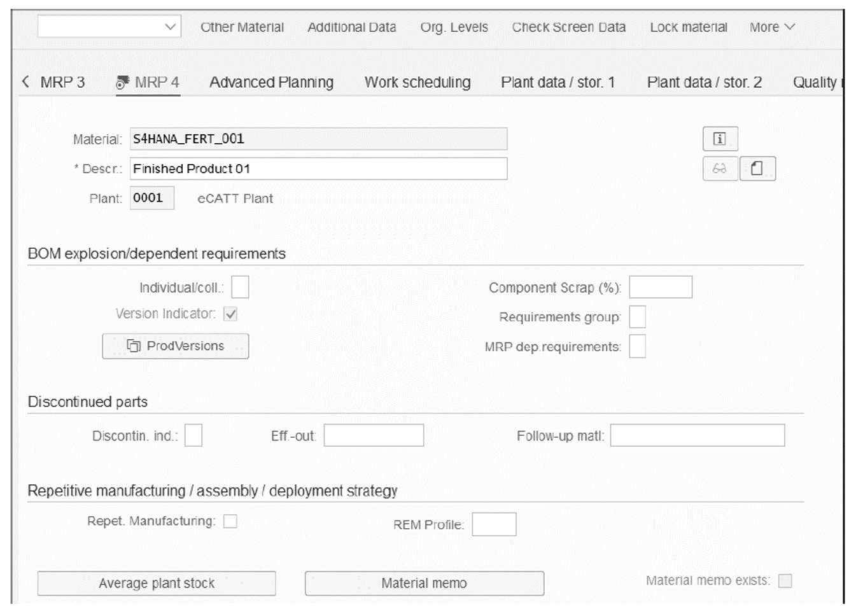Image resolution: width=856 pixels, height=616 pixels.
Task: Enable the Repet. Manufacturing checkbox
Action: [x=229, y=521]
